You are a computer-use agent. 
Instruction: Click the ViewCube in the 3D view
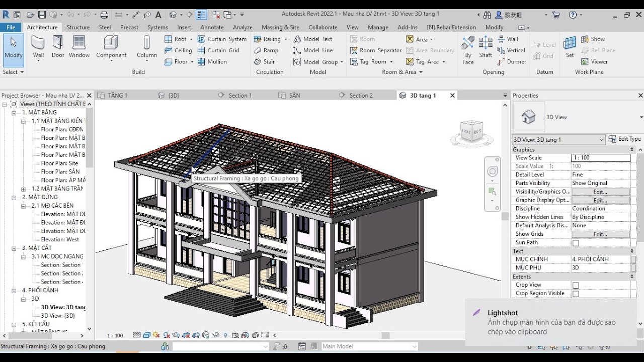pos(472,132)
